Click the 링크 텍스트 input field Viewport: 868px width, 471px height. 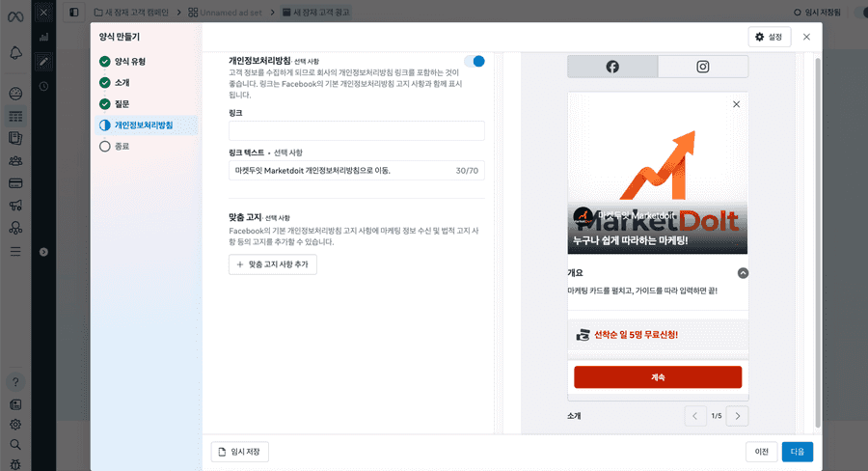tap(357, 171)
